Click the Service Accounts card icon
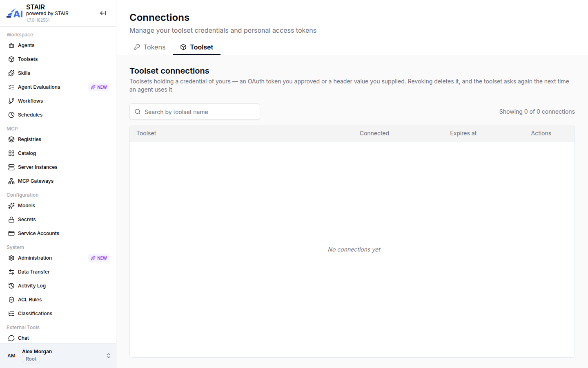This screenshot has height=368, width=588. point(11,233)
